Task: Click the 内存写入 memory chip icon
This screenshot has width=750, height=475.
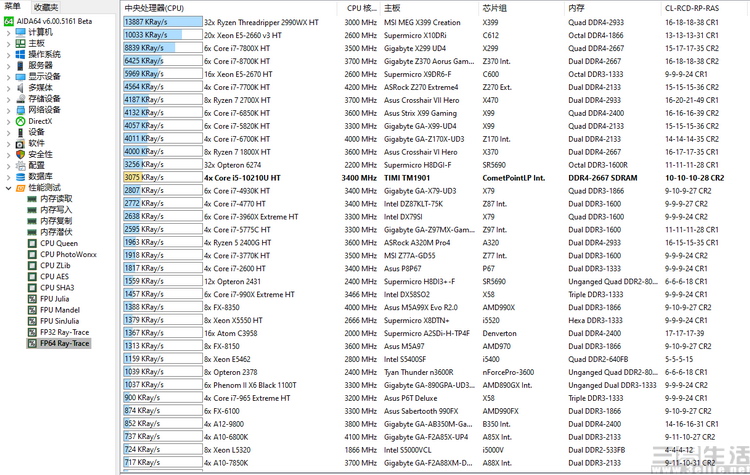Action: (x=32, y=210)
